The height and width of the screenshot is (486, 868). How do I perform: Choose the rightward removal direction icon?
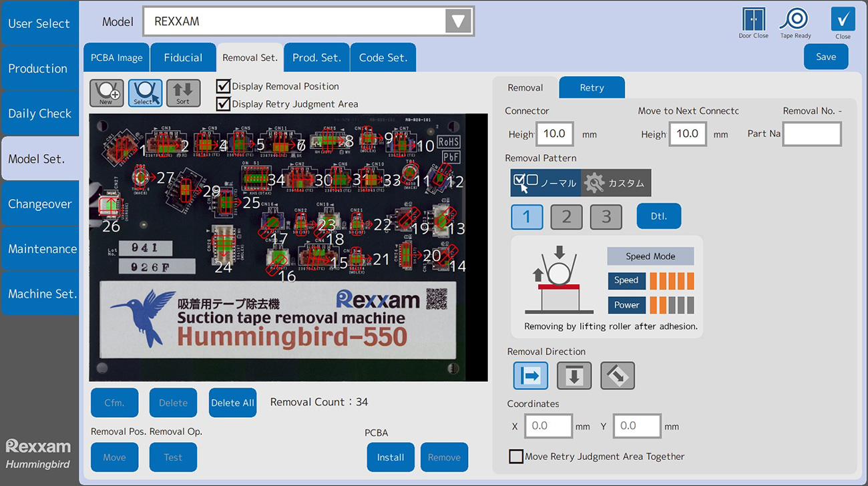pos(531,376)
